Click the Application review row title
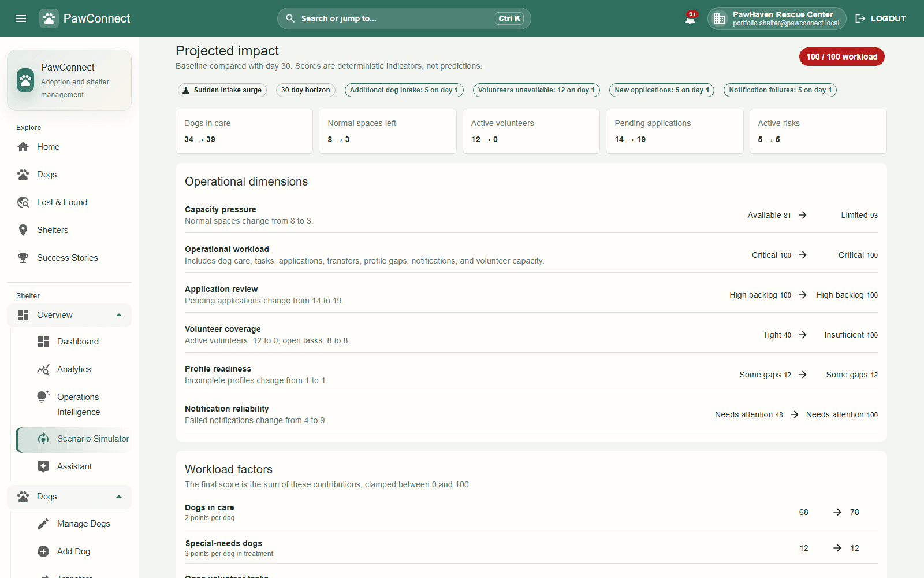The width and height of the screenshot is (924, 578). [221, 289]
